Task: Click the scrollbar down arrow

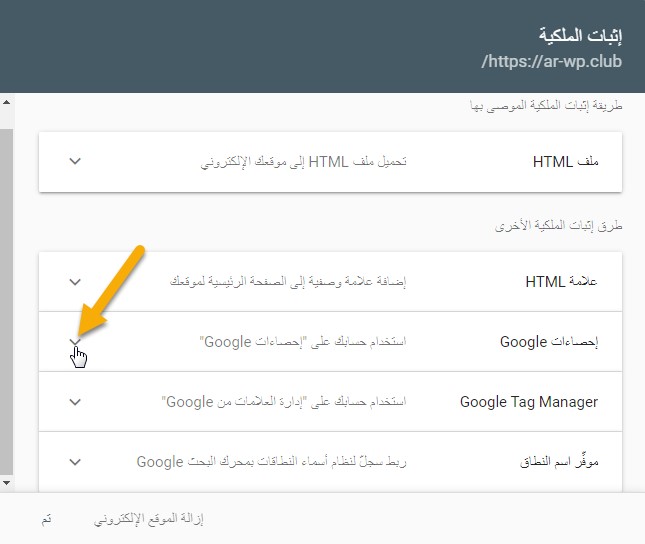Action: click(x=6, y=482)
